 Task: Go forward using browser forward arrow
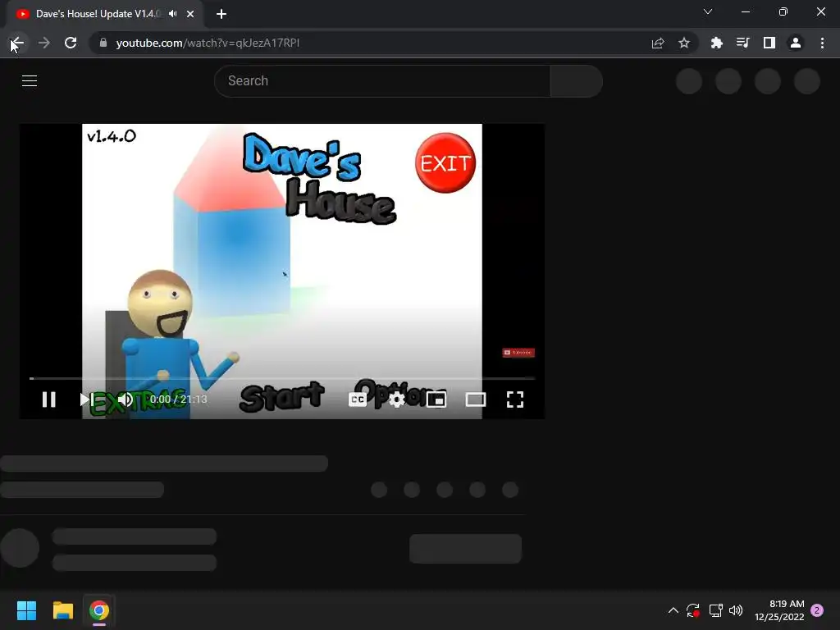[44, 43]
